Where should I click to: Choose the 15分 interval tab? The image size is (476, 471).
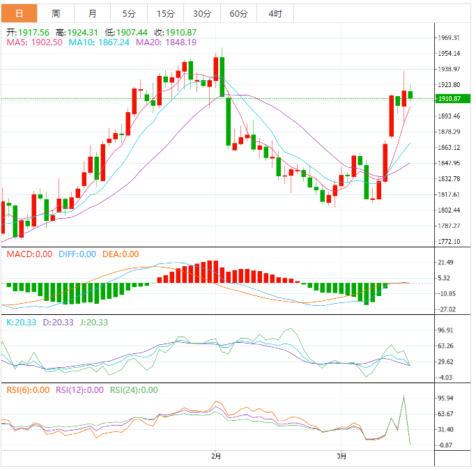(x=166, y=13)
